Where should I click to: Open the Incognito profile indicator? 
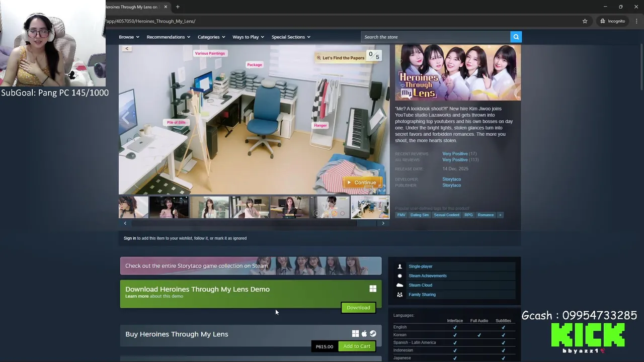[612, 21]
